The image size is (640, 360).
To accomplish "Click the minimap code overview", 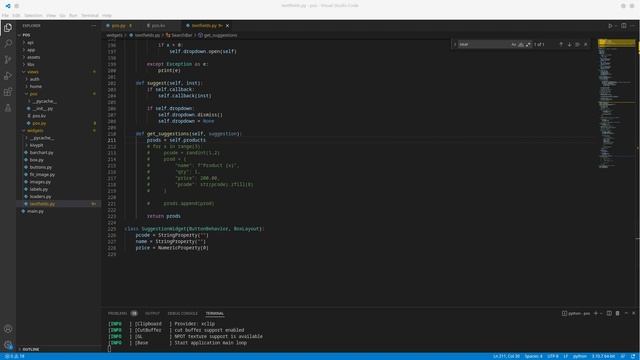I will (x=616, y=104).
